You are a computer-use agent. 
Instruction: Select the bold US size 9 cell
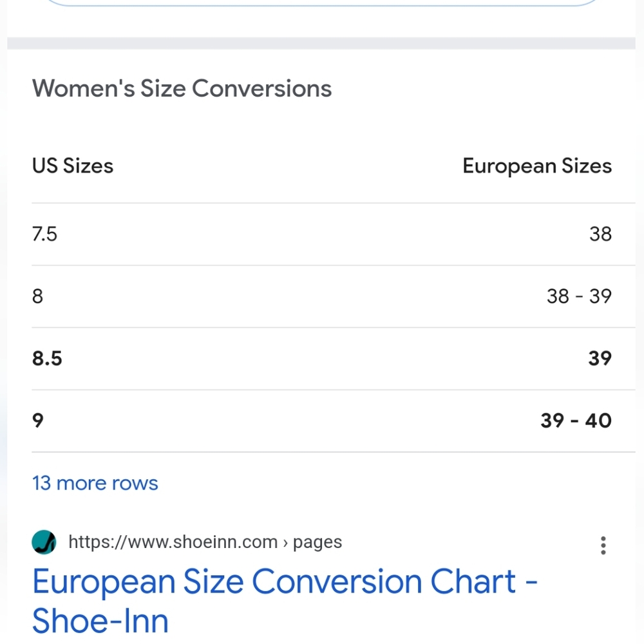tap(38, 421)
